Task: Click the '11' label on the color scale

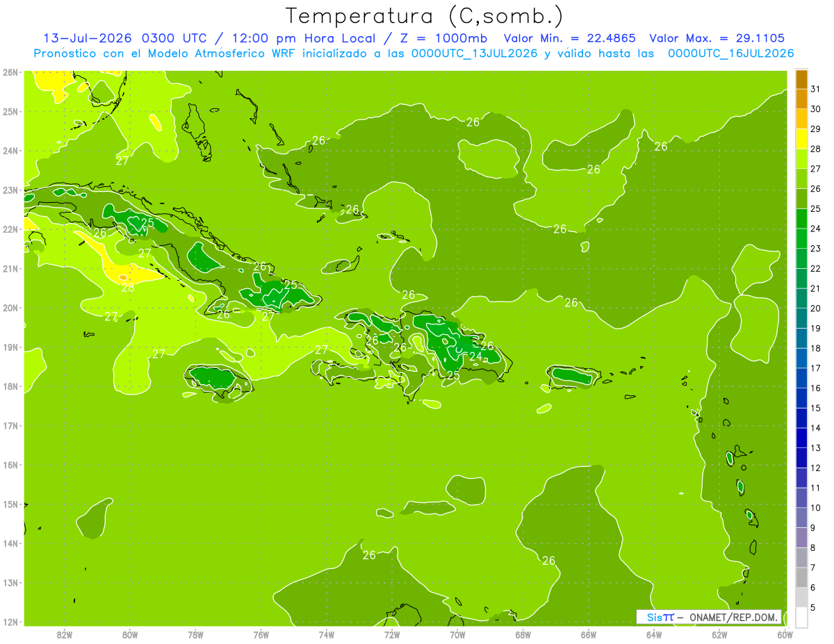Action: pyautogui.click(x=816, y=488)
